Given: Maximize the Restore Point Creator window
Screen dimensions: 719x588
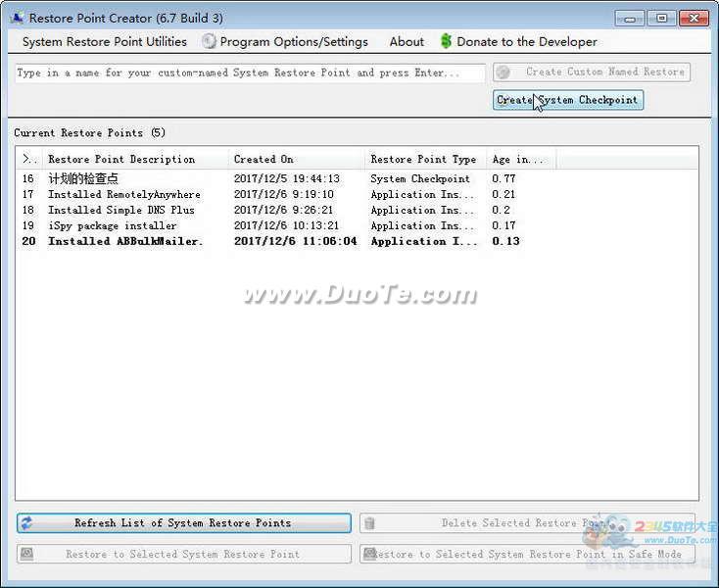Looking at the screenshot, I should (x=661, y=18).
